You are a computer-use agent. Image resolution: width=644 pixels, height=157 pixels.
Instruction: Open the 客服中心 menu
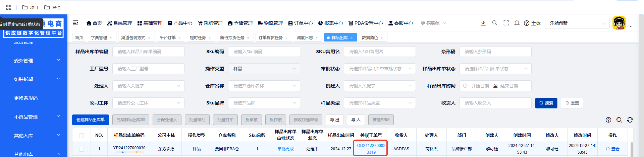coord(401,23)
